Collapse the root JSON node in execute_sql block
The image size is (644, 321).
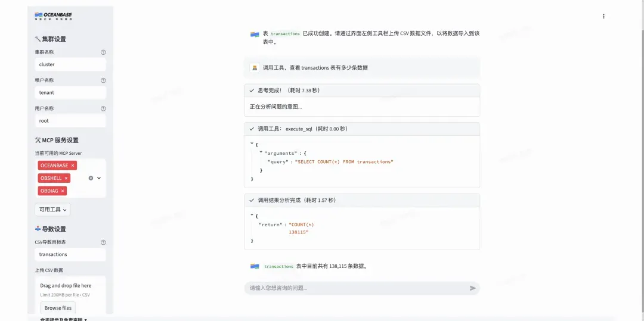tap(252, 144)
